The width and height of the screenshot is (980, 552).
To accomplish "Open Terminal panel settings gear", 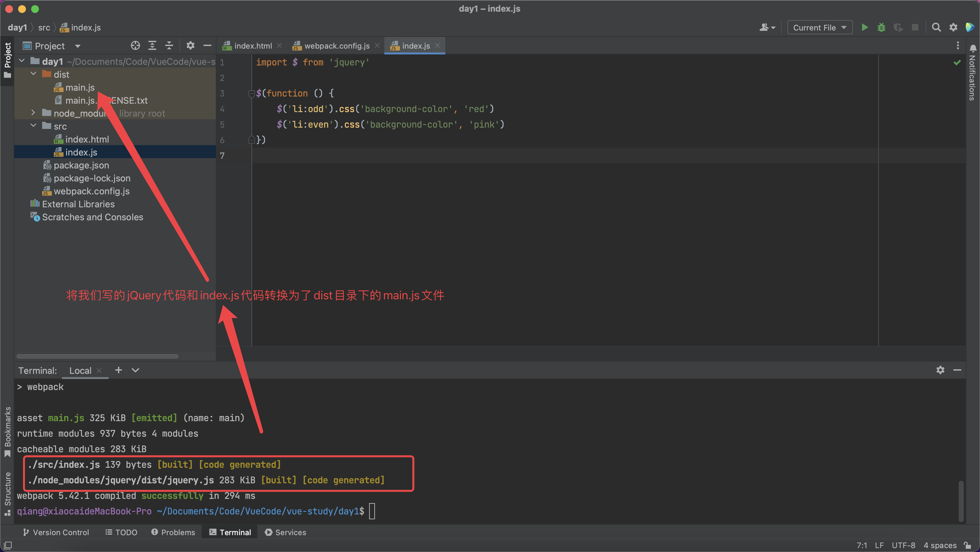I will (x=940, y=370).
